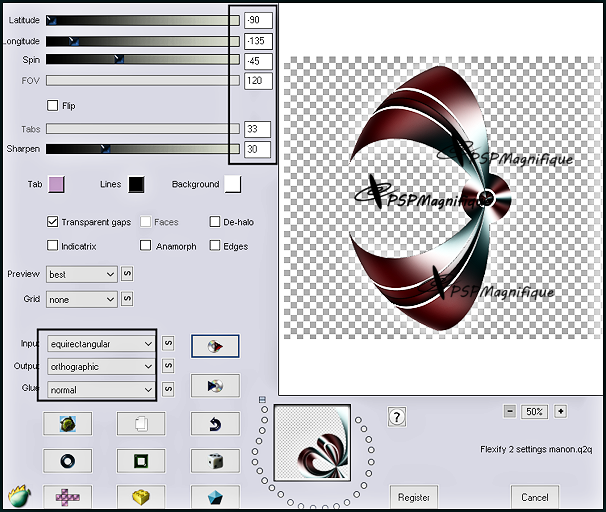606x512 pixels.
Task: Click the Flaming Pear logo icon
Action: 17,495
